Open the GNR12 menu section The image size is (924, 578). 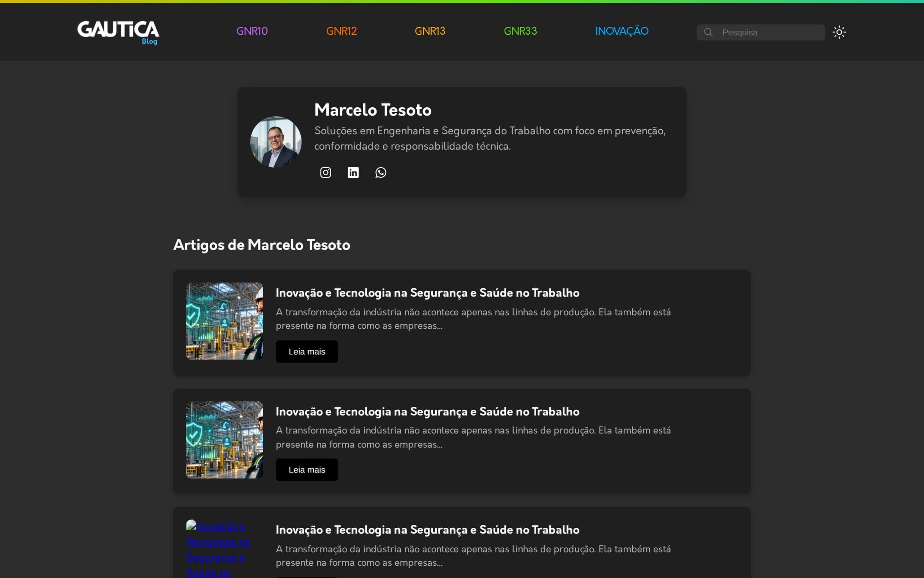coord(341,31)
